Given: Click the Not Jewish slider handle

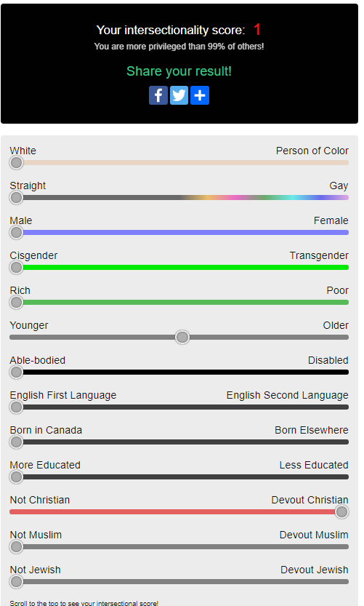Looking at the screenshot, I should (16, 582).
